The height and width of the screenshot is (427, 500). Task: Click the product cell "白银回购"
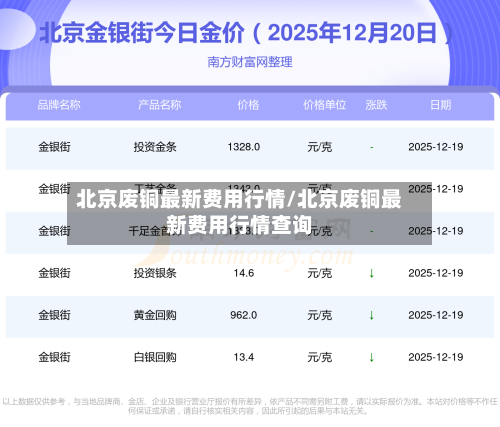[x=155, y=357]
